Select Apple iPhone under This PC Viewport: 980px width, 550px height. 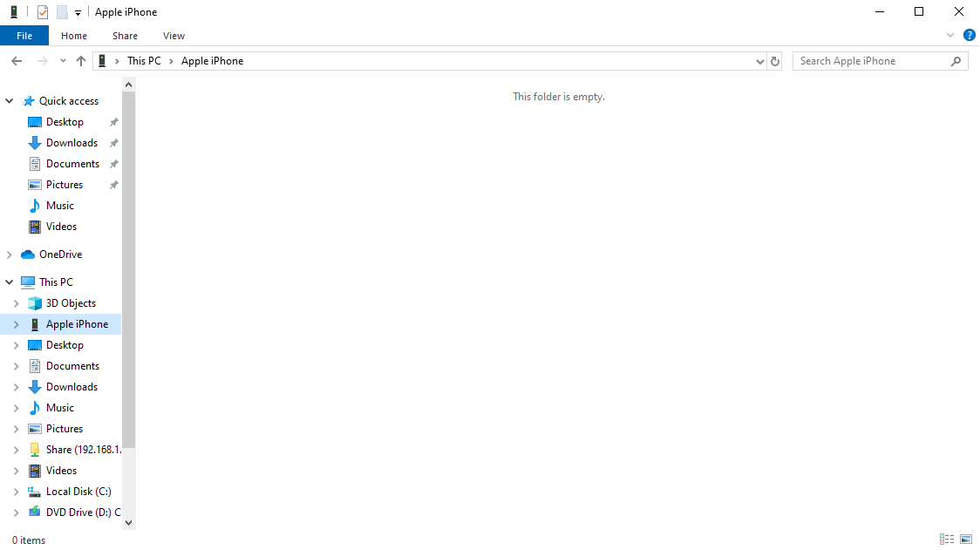coord(77,324)
